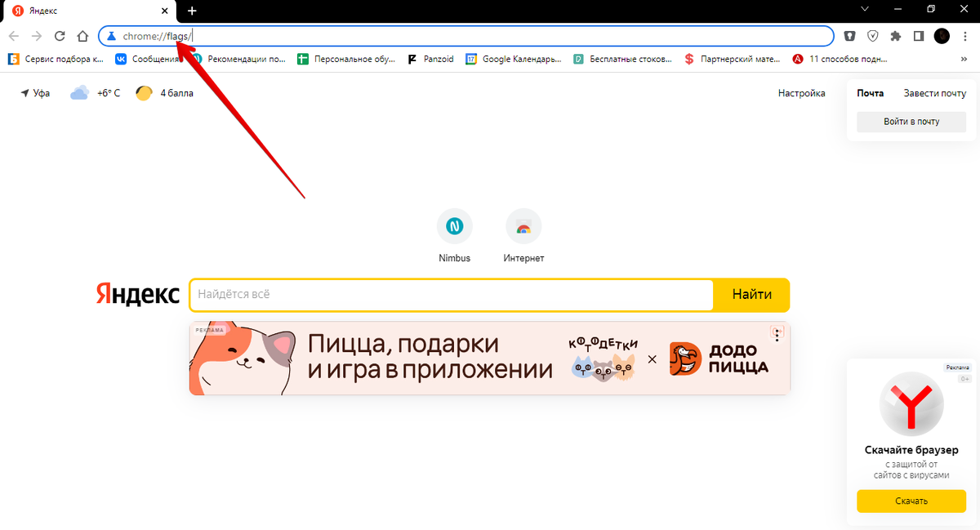Click the Yandex Browser logo icon
The width and height of the screenshot is (980, 530).
911,404
